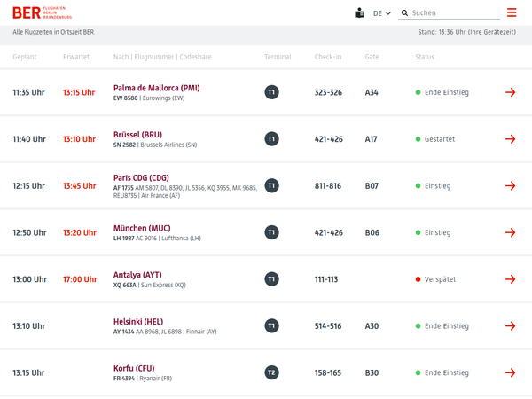Click gate B30

[372, 373]
